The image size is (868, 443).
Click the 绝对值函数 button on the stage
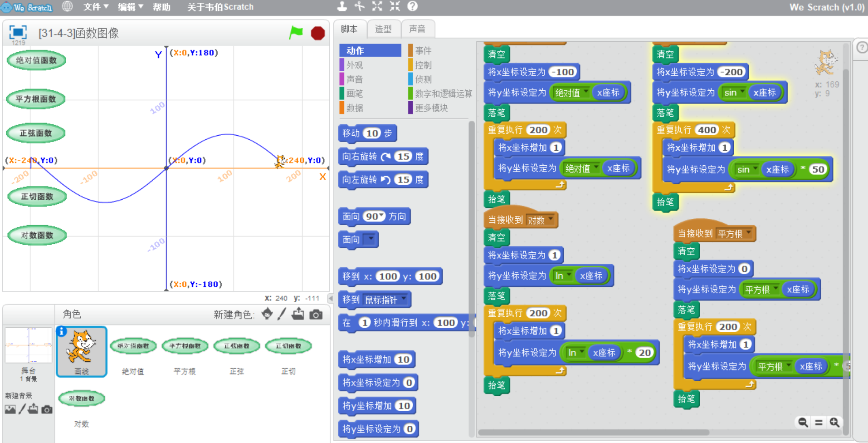[x=36, y=60]
